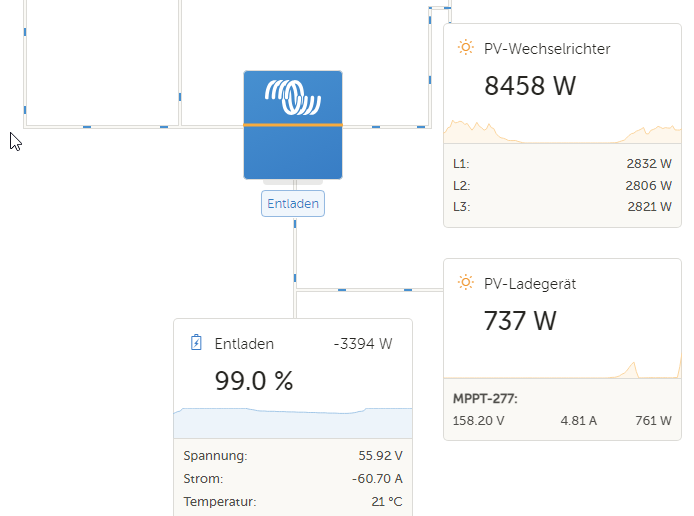Click the battery charge history graph
Image resolution: width=694 pixels, height=516 pixels.
click(293, 423)
